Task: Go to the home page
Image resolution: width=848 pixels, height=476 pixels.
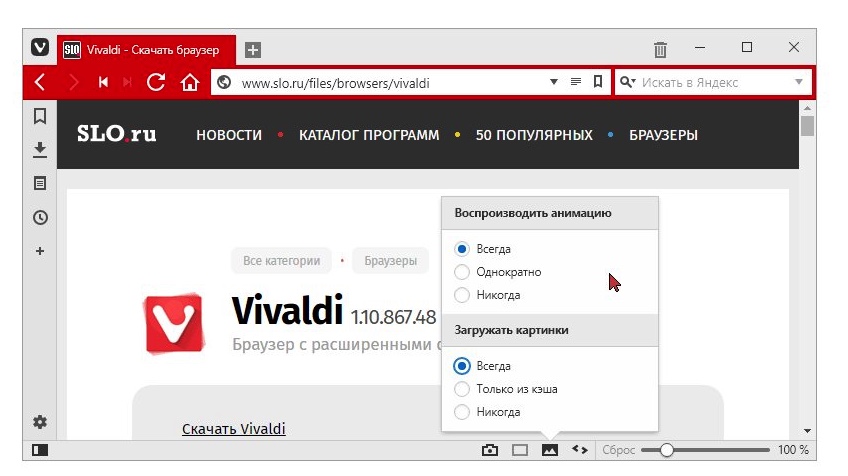Action: [x=190, y=82]
